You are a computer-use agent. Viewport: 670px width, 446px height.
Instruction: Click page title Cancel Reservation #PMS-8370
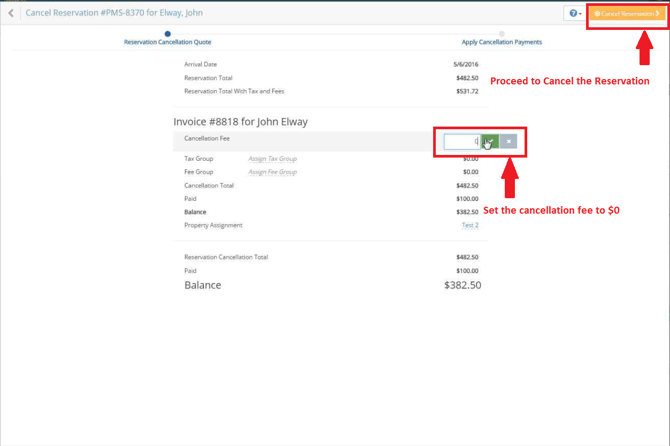114,13
